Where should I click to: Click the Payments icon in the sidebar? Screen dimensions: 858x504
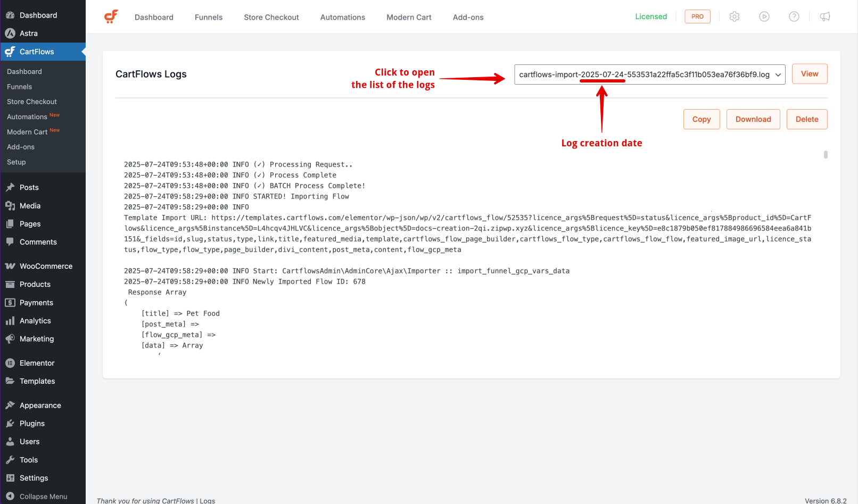click(10, 302)
